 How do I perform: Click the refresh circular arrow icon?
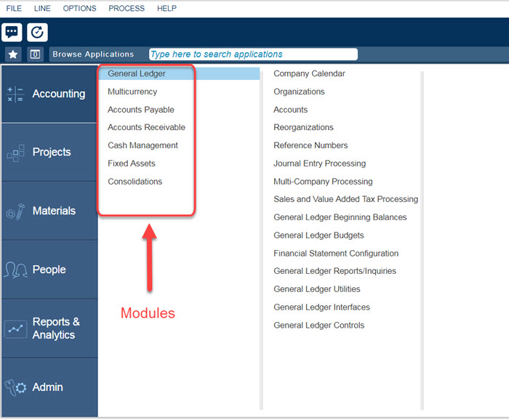[x=37, y=33]
